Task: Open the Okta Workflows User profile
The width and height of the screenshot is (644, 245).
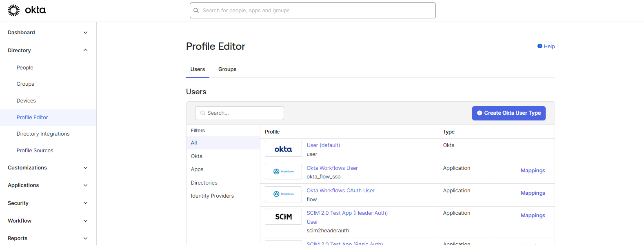Action: [332, 168]
